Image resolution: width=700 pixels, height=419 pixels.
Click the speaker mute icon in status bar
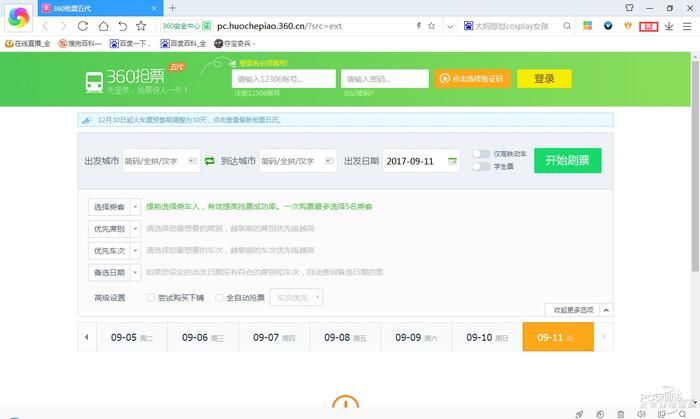click(641, 415)
